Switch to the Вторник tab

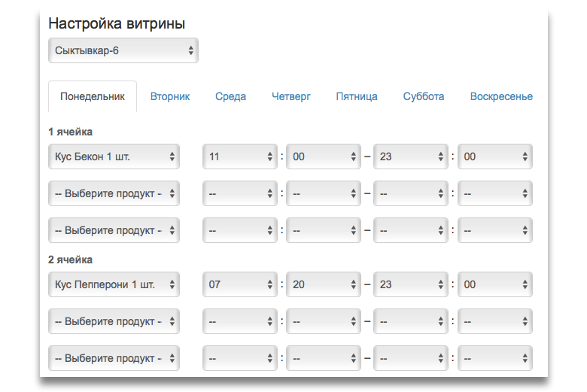point(170,96)
